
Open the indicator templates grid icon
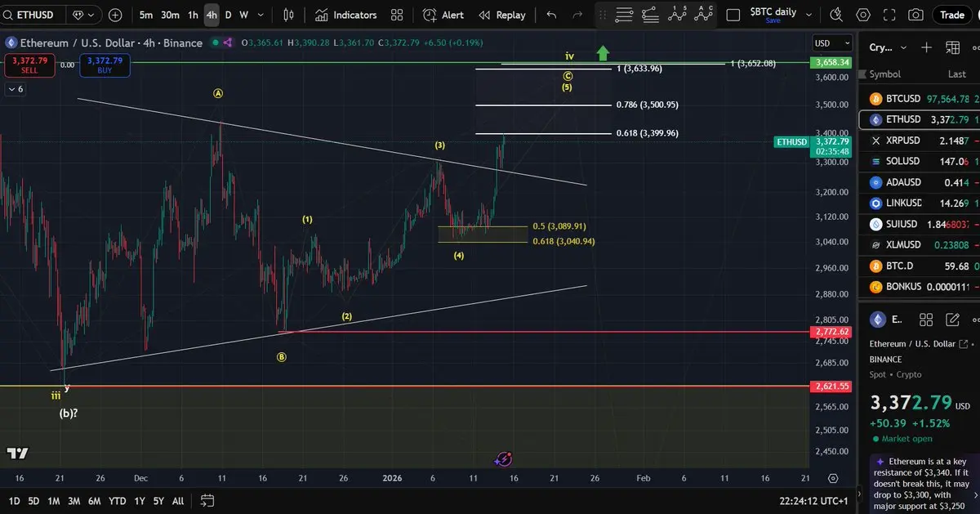point(397,15)
